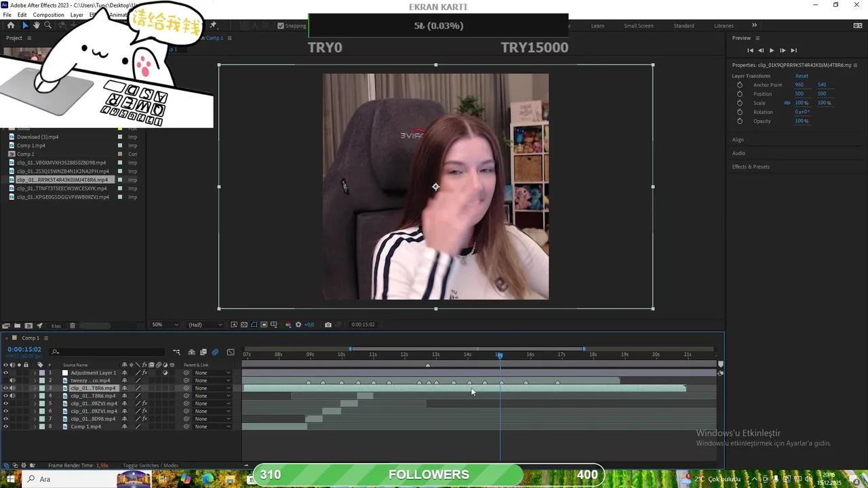Switch to the Libraries workspace
Screen dimensions: 868x488
(x=724, y=26)
